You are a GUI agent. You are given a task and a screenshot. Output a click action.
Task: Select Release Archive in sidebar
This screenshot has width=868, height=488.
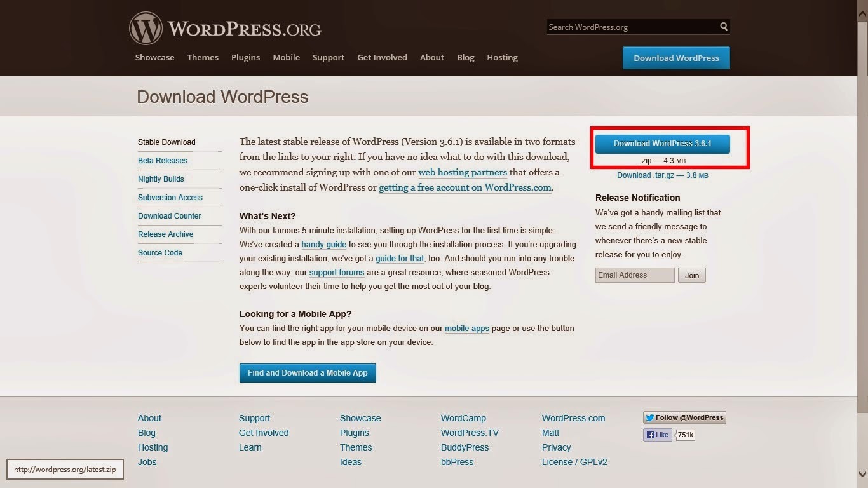pos(166,234)
